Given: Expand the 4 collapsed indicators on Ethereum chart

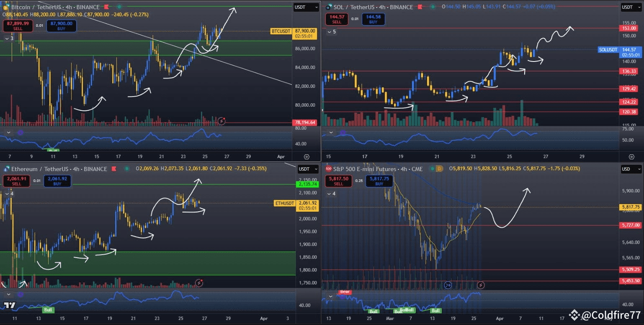Looking at the screenshot, I should pos(9,194).
